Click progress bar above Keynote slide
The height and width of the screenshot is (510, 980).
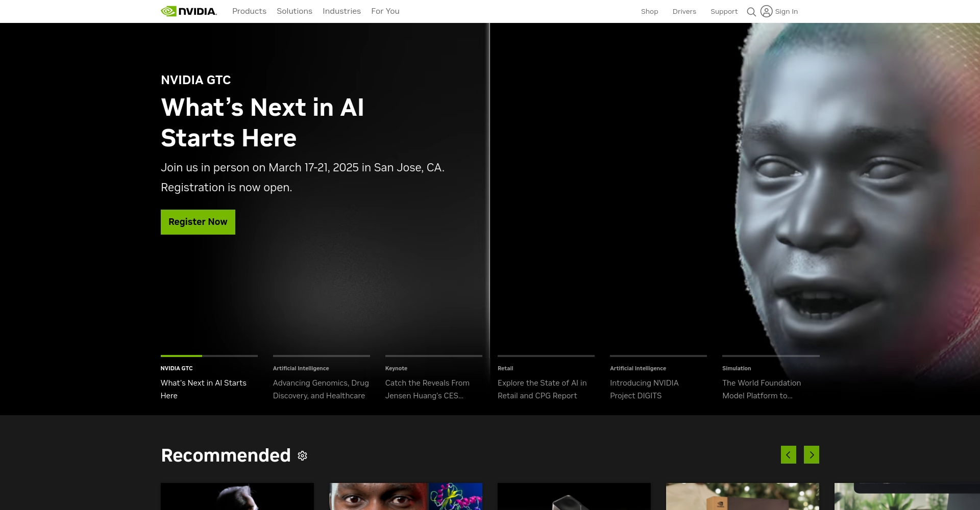(x=434, y=356)
